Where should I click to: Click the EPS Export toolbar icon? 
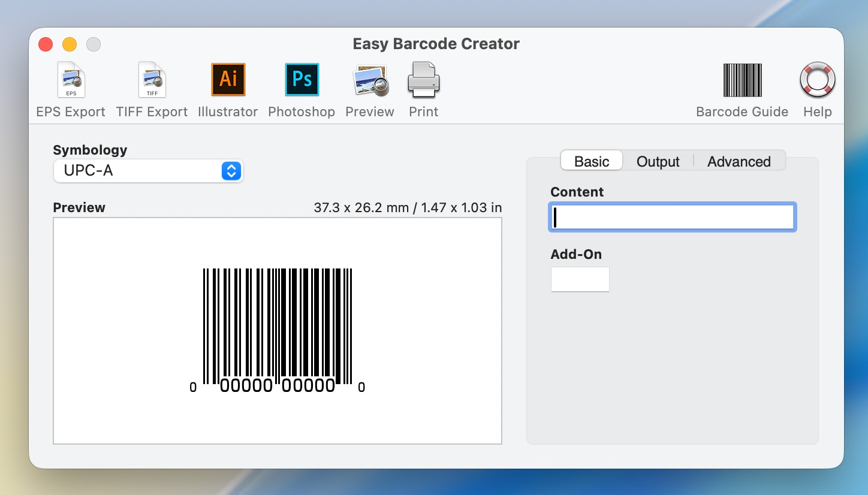point(71,81)
